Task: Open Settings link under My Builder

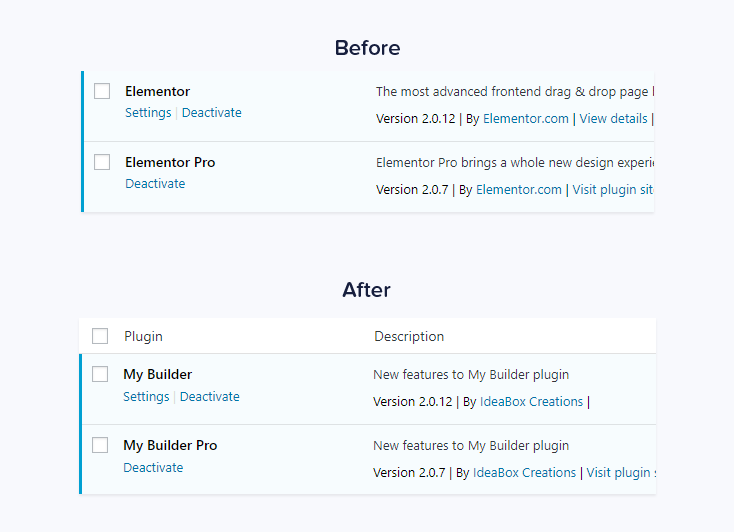Action: pyautogui.click(x=146, y=397)
